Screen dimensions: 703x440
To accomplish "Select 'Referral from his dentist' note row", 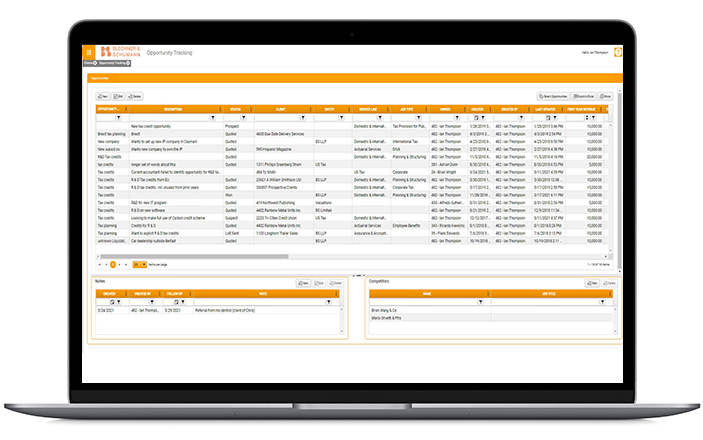I will 217,310.
